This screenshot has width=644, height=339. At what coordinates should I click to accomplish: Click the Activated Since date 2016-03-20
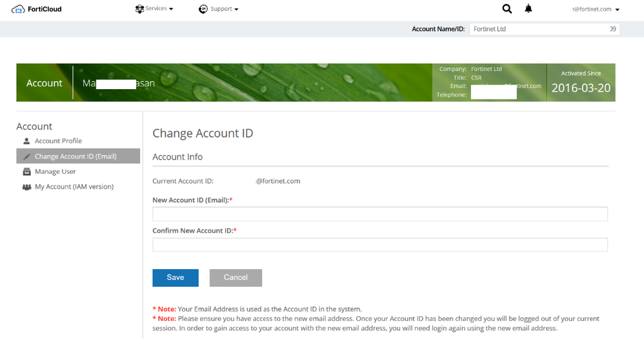coord(581,88)
